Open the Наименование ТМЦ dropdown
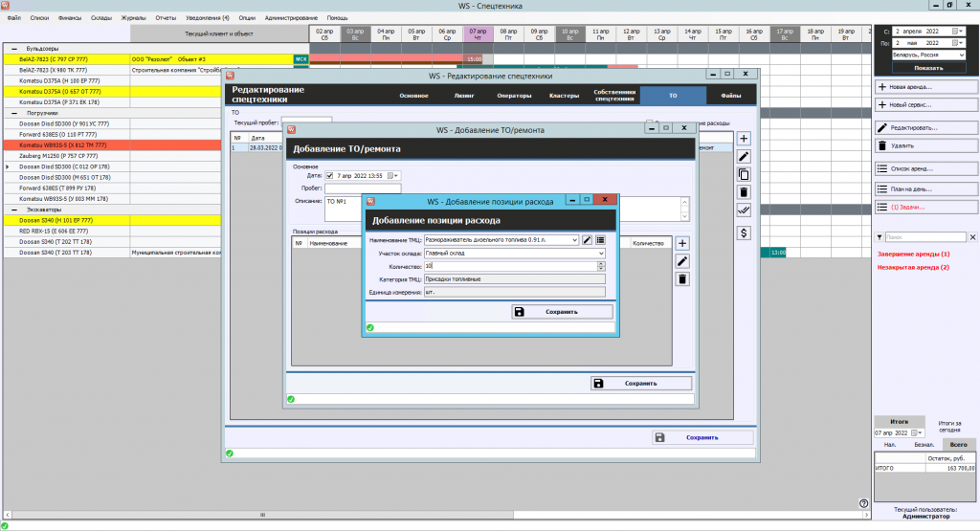 tap(574, 240)
